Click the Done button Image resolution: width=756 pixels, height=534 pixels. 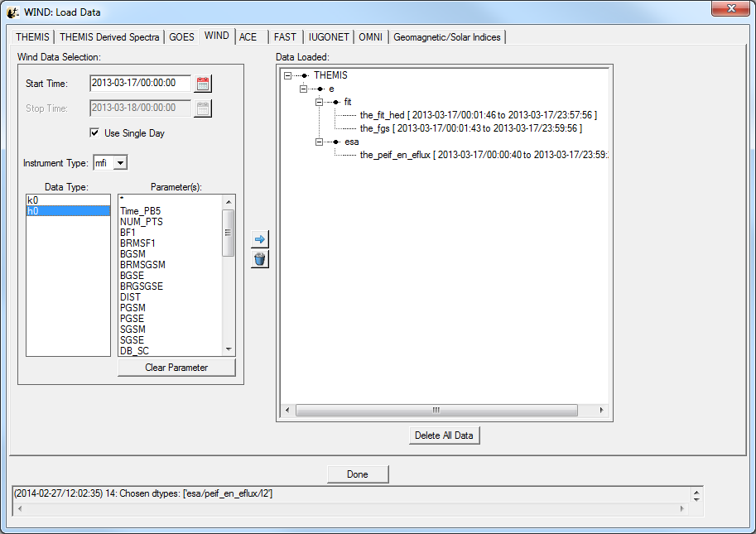pyautogui.click(x=358, y=474)
